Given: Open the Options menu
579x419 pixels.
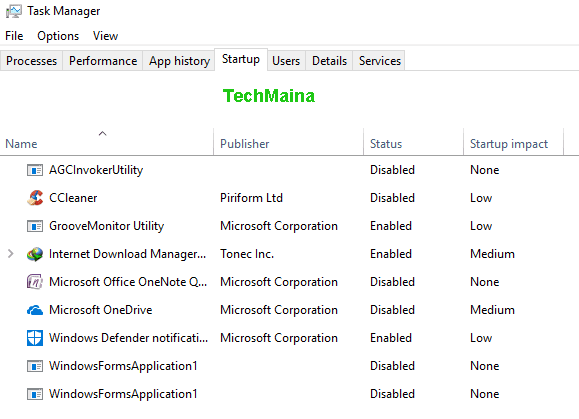Looking at the screenshot, I should tap(58, 36).
